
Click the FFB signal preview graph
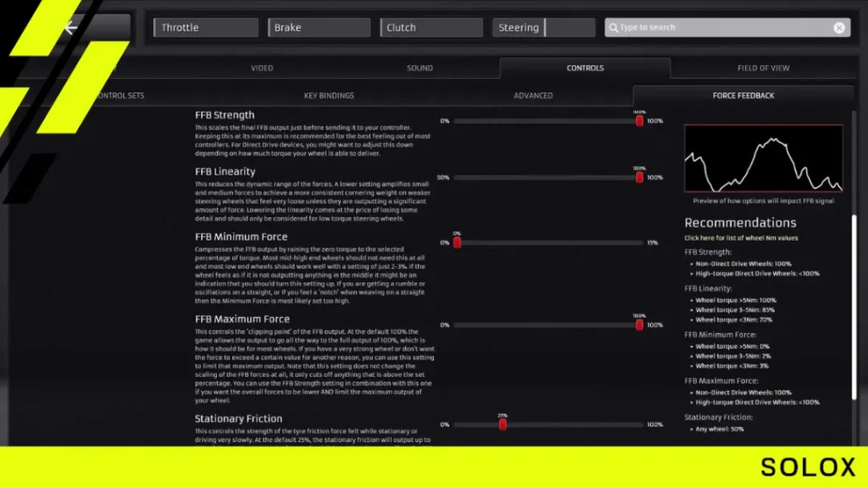764,158
